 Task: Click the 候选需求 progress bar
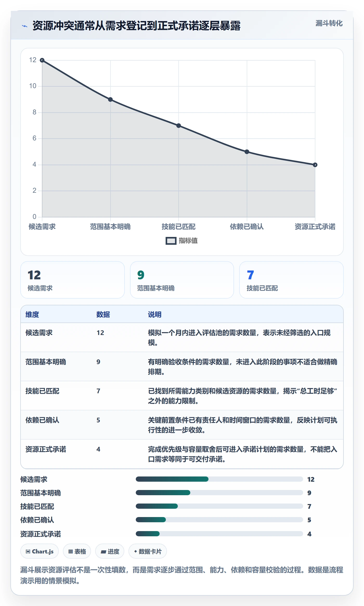(x=219, y=479)
